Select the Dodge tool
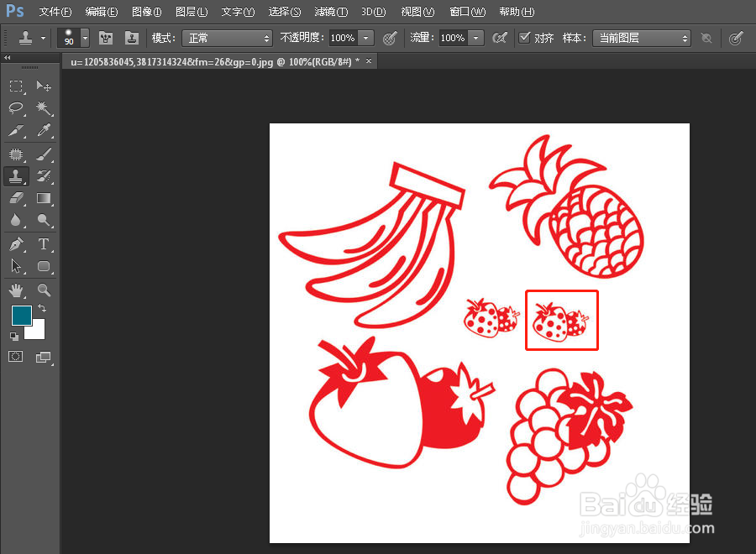 click(x=44, y=220)
